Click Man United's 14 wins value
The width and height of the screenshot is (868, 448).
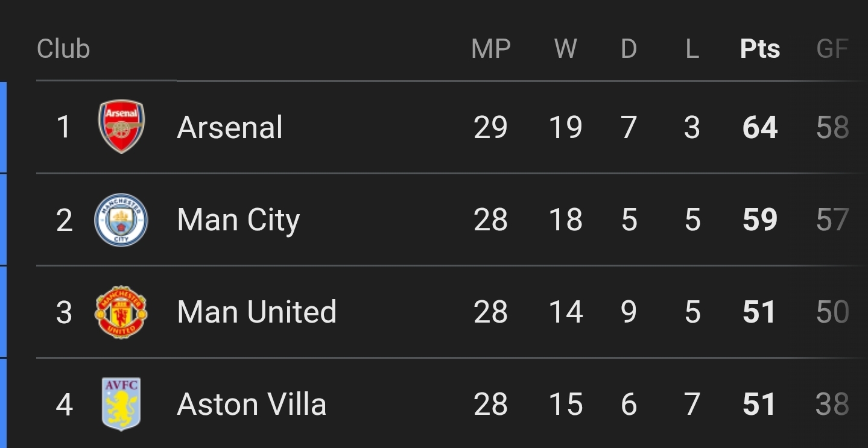point(566,312)
